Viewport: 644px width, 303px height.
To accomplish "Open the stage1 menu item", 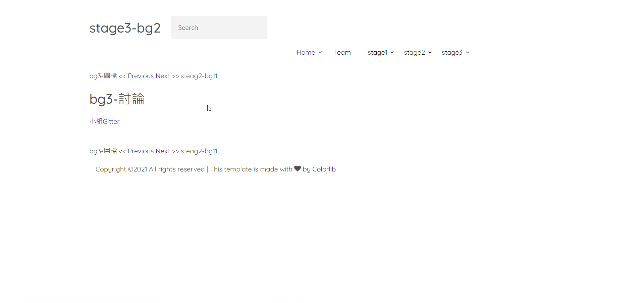I will coord(377,53).
